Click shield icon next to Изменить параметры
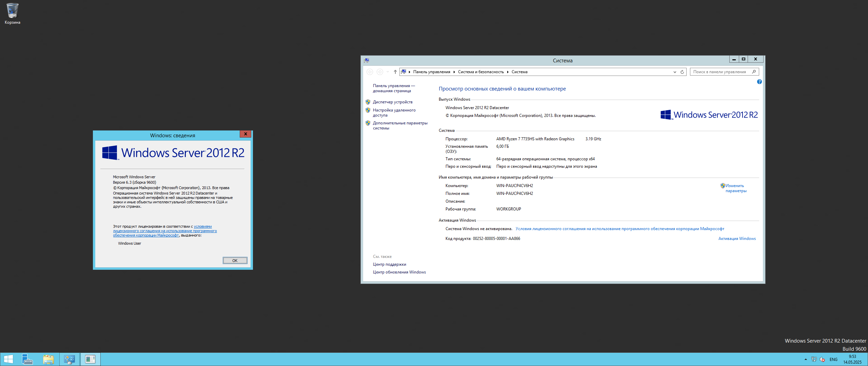Screen dimensions: 868x366 (723, 186)
